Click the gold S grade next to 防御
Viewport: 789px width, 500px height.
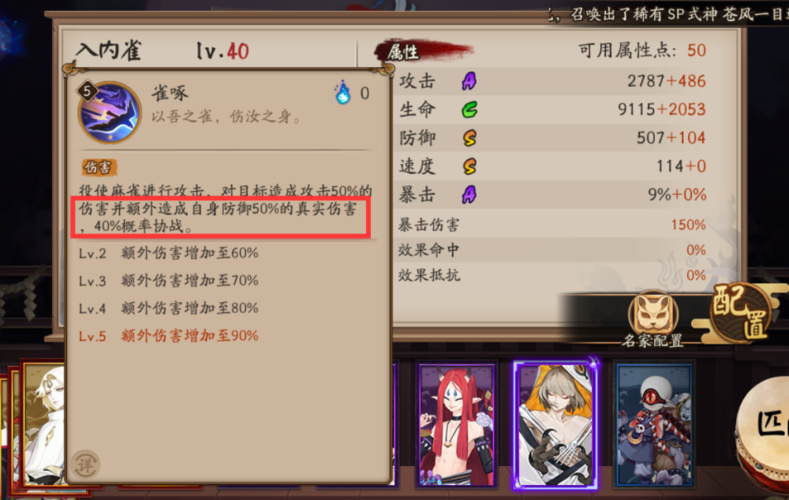point(469,138)
